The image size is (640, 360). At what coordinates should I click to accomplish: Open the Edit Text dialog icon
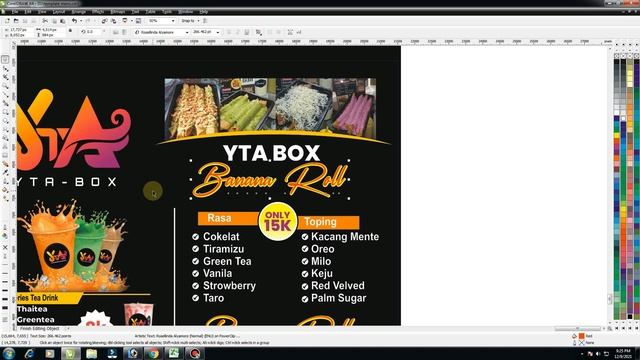coord(299,32)
